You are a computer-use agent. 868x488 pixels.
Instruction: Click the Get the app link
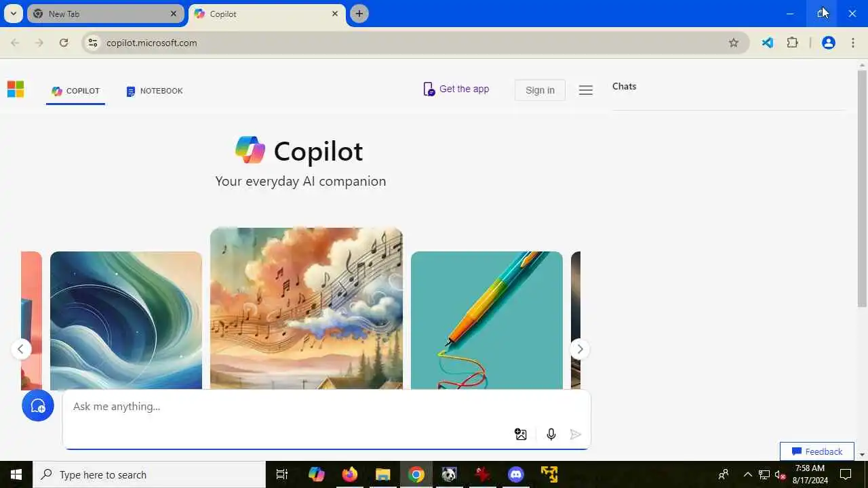(x=456, y=89)
